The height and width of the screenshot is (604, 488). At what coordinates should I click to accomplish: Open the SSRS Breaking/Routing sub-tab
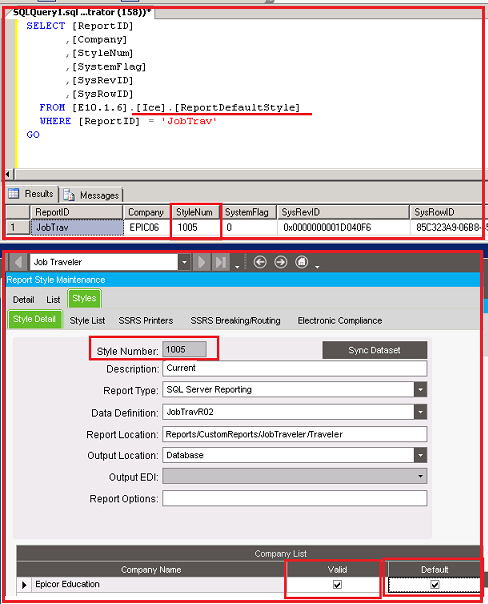coord(235,320)
